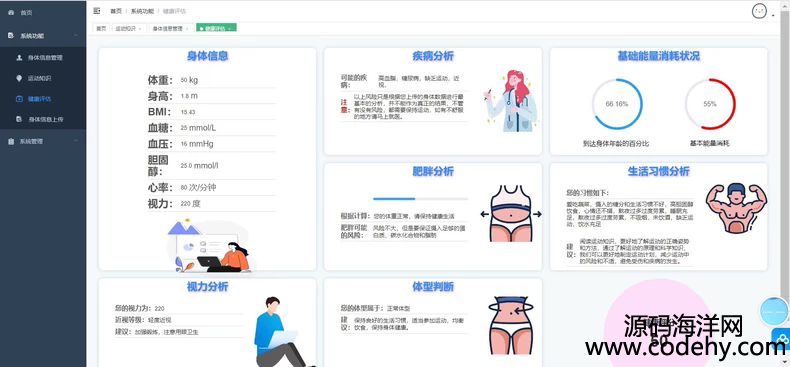
Task: Click the 疾病分析 card title
Action: coord(433,56)
